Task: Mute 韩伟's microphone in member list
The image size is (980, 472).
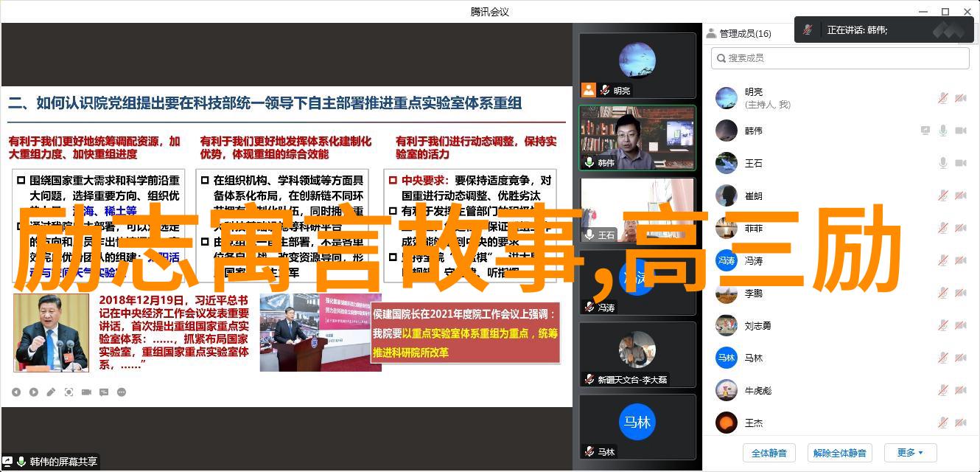Action: pos(942,131)
